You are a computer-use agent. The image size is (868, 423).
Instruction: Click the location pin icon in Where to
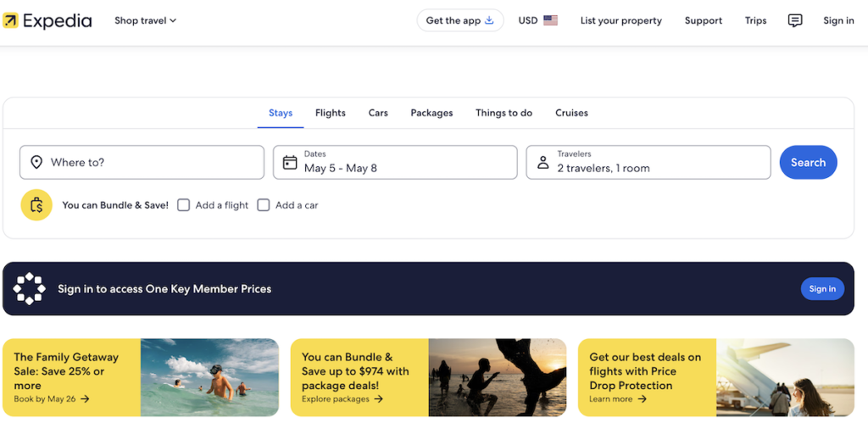(36, 162)
